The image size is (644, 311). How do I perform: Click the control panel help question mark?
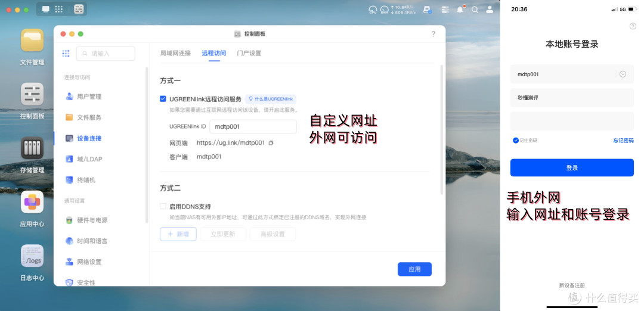[x=434, y=34]
